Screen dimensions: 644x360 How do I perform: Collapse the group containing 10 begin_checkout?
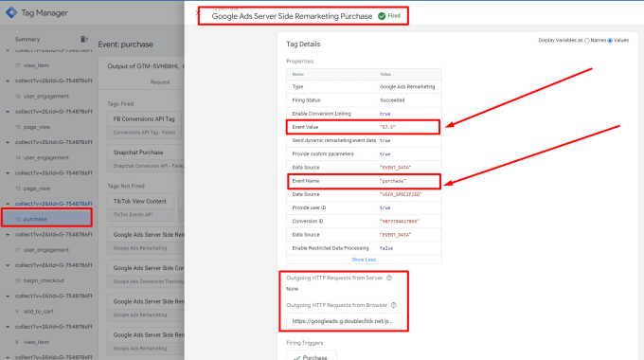click(8, 265)
